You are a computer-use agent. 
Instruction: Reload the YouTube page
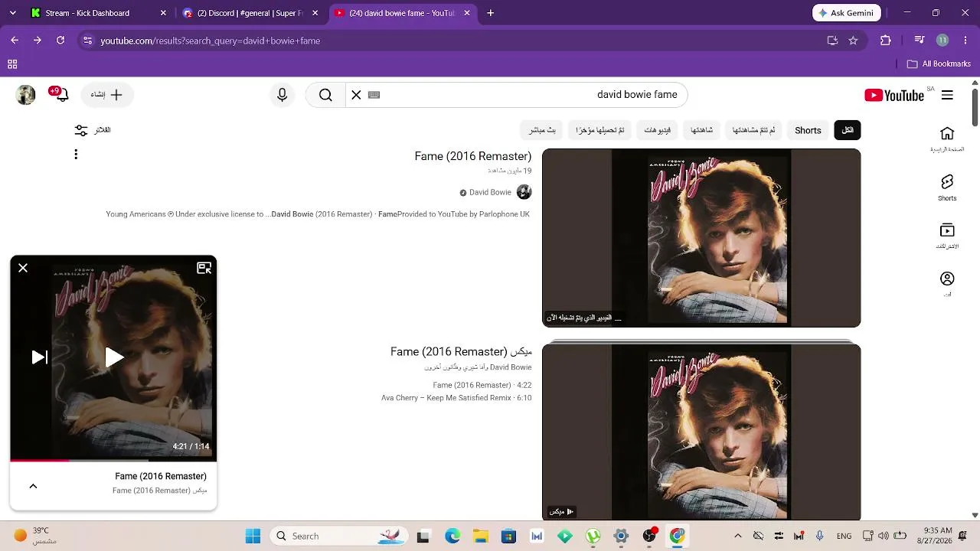pyautogui.click(x=60, y=41)
